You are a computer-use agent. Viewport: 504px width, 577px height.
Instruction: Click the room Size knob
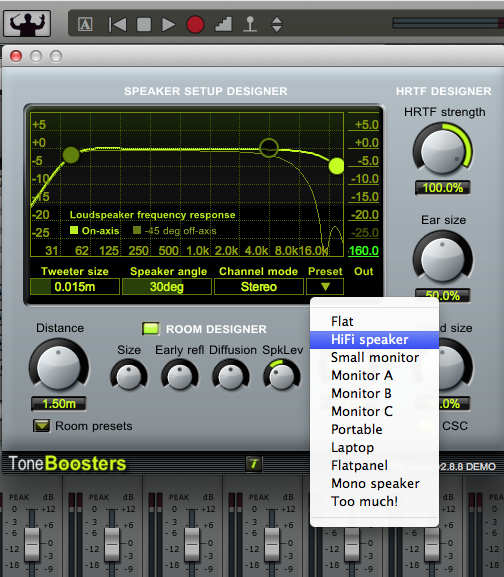[129, 375]
